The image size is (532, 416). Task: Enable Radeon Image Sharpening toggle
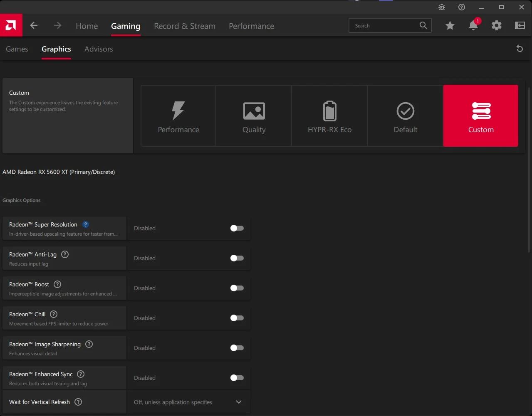pyautogui.click(x=237, y=348)
